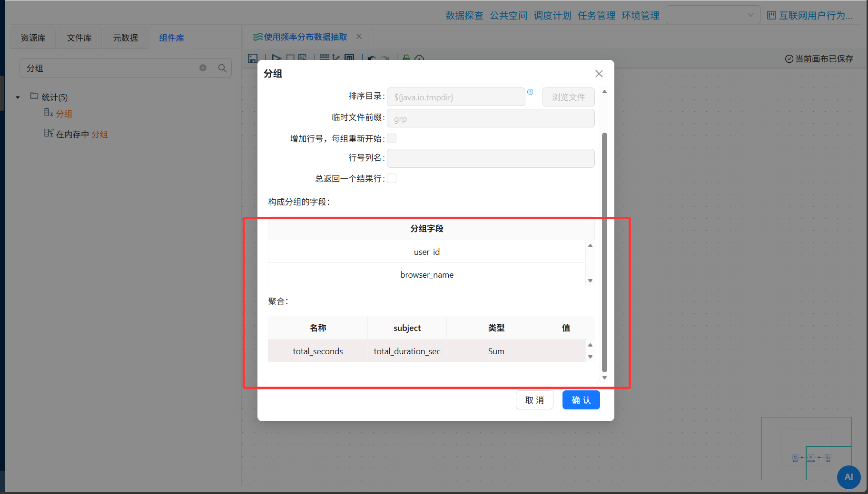Viewport: 868px width, 494px height.
Task: Click the search magnifier icon
Action: [x=222, y=68]
